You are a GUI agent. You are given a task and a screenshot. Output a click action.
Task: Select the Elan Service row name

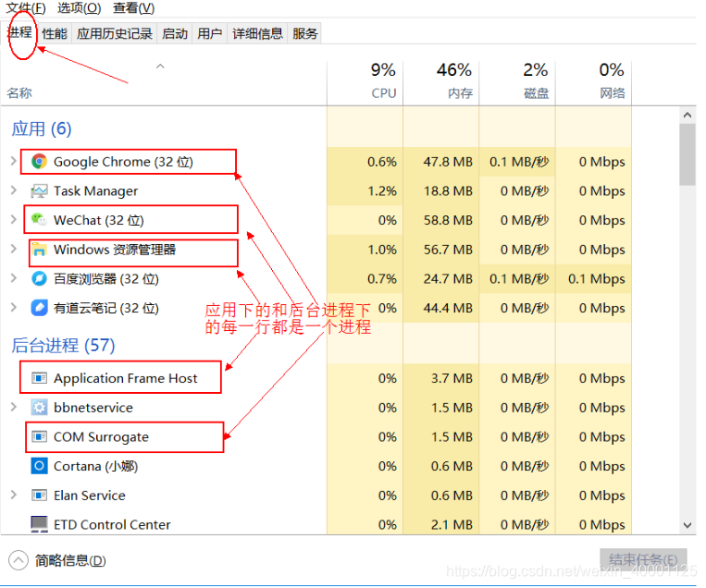pos(90,496)
